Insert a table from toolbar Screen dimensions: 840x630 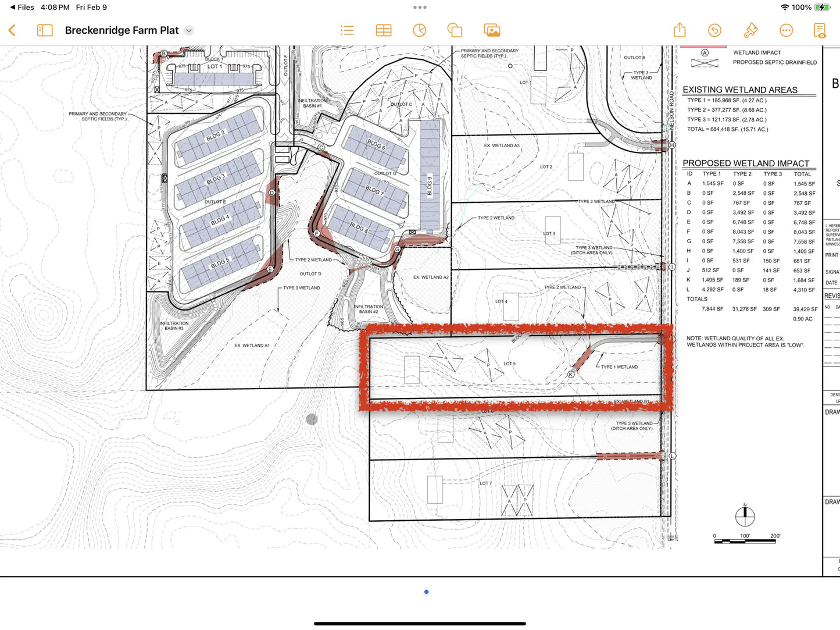(x=384, y=30)
